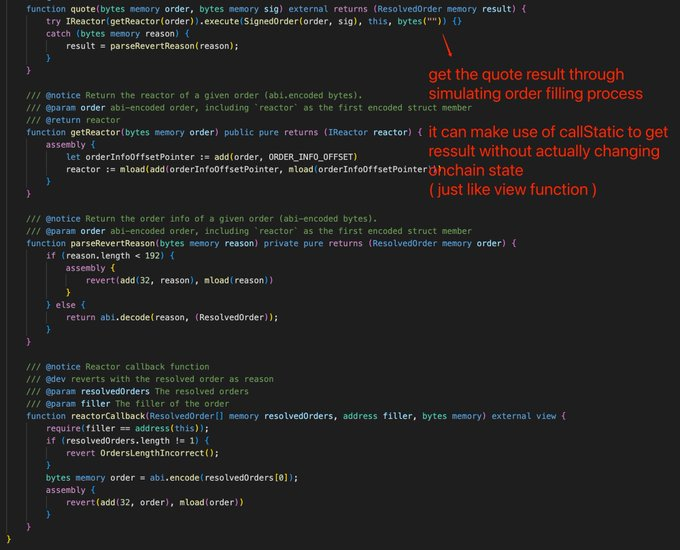Viewport: 680px width, 550px height.
Task: Click the 'if (reason.length < 192)' condition
Action: (105, 256)
